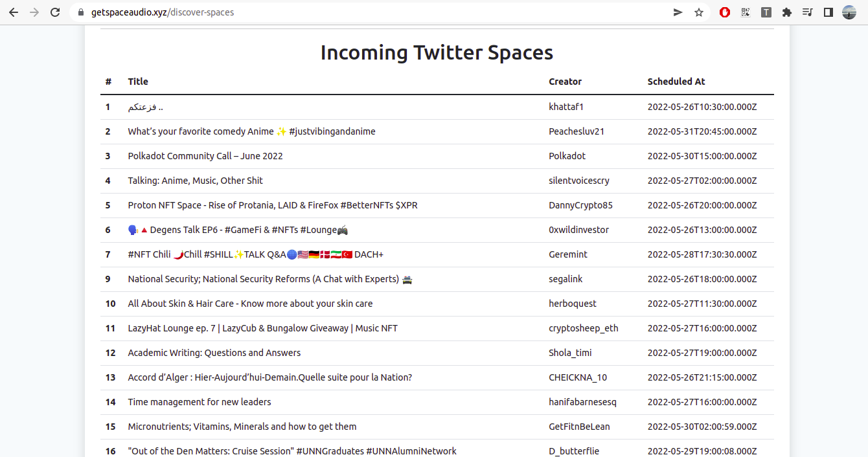Click row number 9

click(x=108, y=279)
